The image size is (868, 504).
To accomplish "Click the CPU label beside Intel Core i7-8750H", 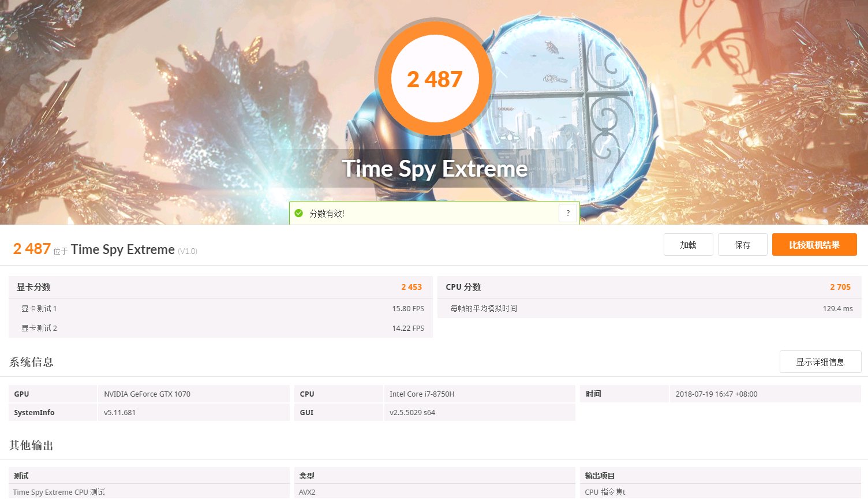I will coord(307,394).
